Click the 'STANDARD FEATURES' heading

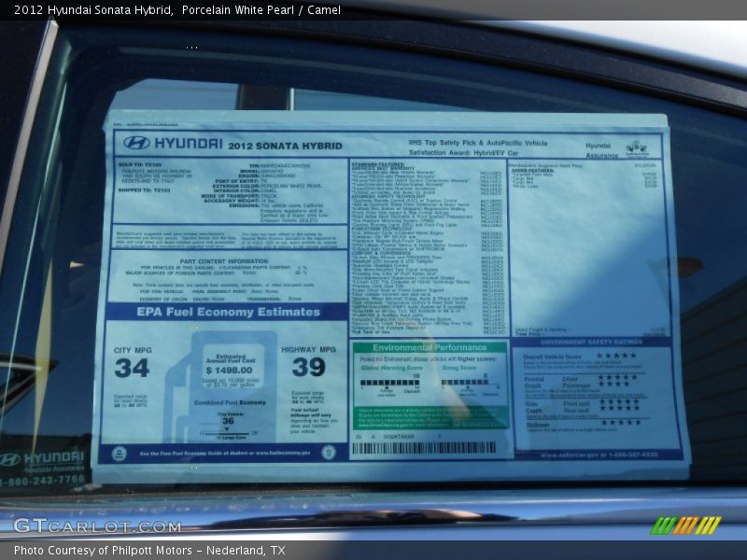pos(378,164)
